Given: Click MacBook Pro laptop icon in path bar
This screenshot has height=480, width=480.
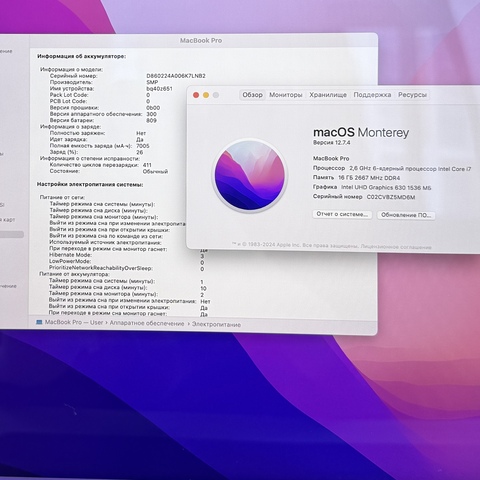Looking at the screenshot, I should coord(39,322).
